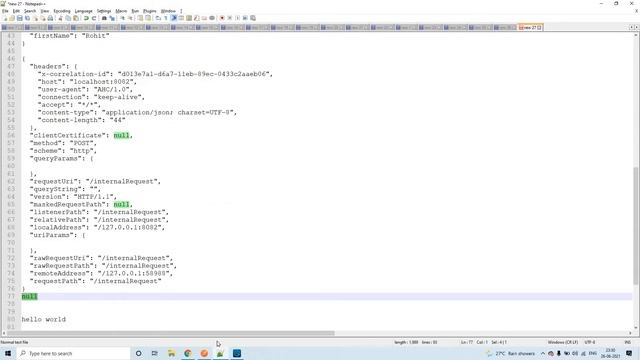640x360 pixels.
Task: Create a new file via toolbar icon
Action: click(5, 18)
